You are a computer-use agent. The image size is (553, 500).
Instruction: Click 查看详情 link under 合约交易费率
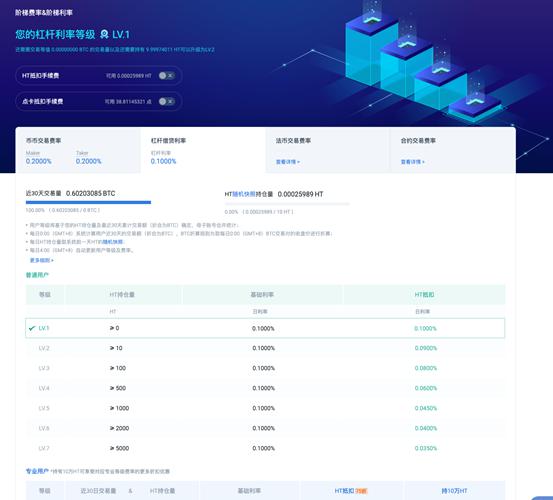(413, 162)
